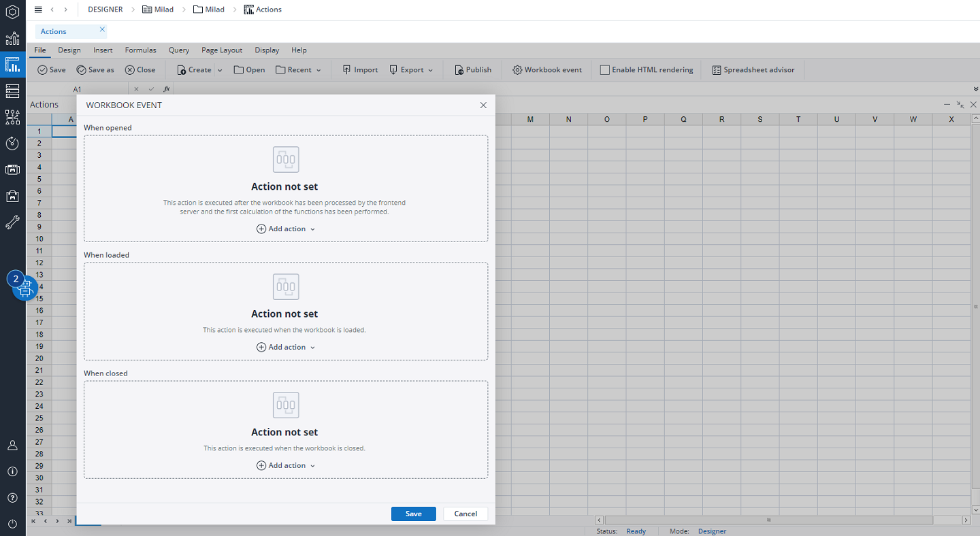The height and width of the screenshot is (536, 980).
Task: Open the wrench settings icon in sidebar
Action: [12, 222]
